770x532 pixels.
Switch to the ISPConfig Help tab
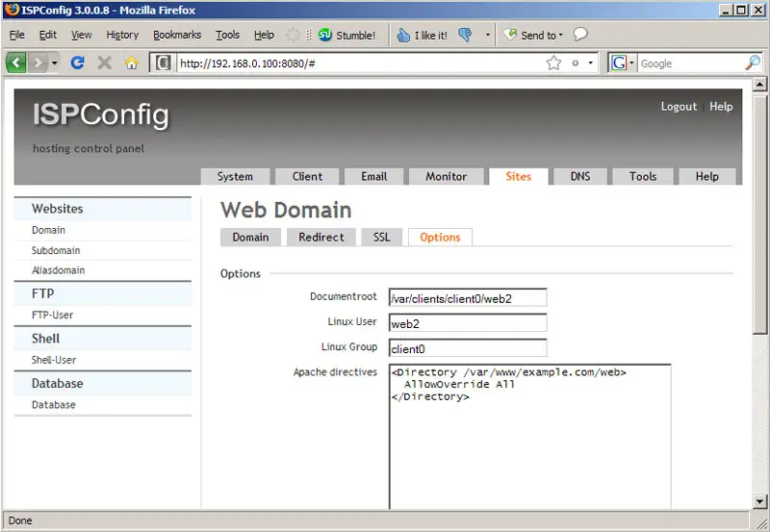tap(707, 176)
